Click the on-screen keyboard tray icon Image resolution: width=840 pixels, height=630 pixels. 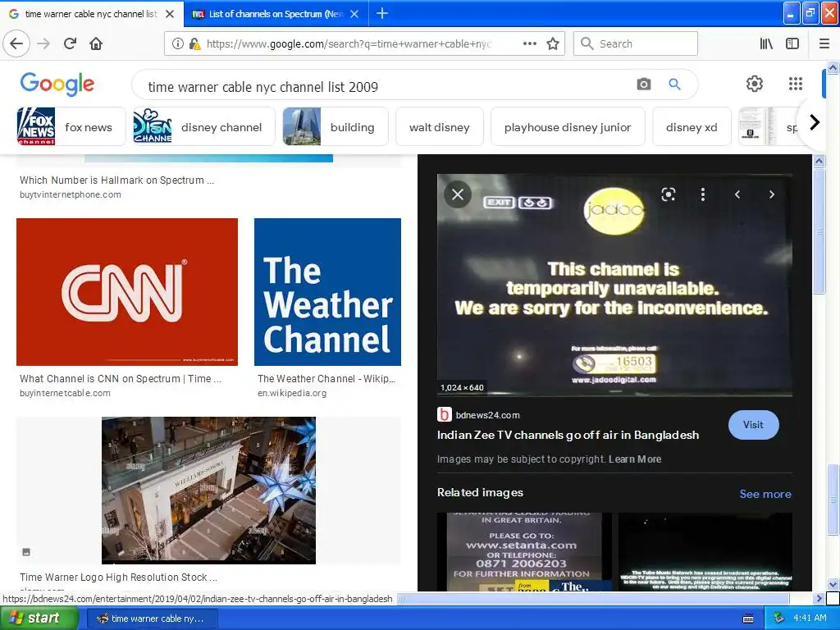(x=748, y=619)
